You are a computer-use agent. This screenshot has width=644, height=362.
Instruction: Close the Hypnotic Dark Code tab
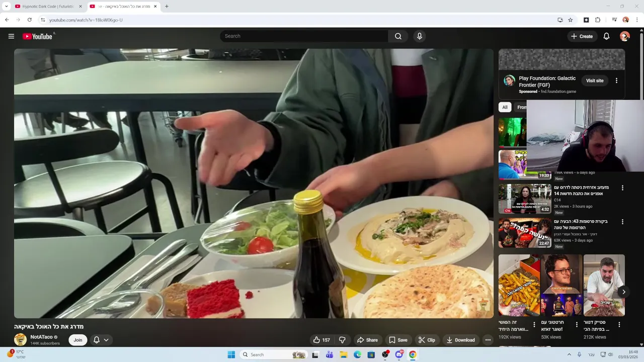tap(80, 7)
